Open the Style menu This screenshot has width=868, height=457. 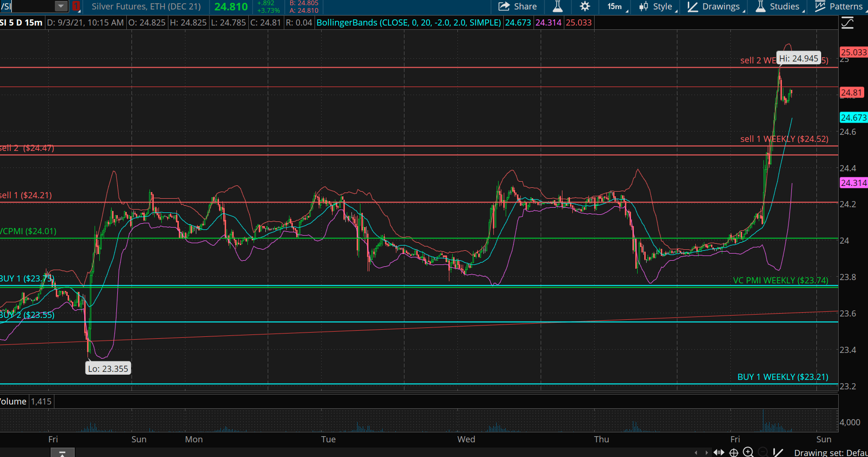coord(658,7)
